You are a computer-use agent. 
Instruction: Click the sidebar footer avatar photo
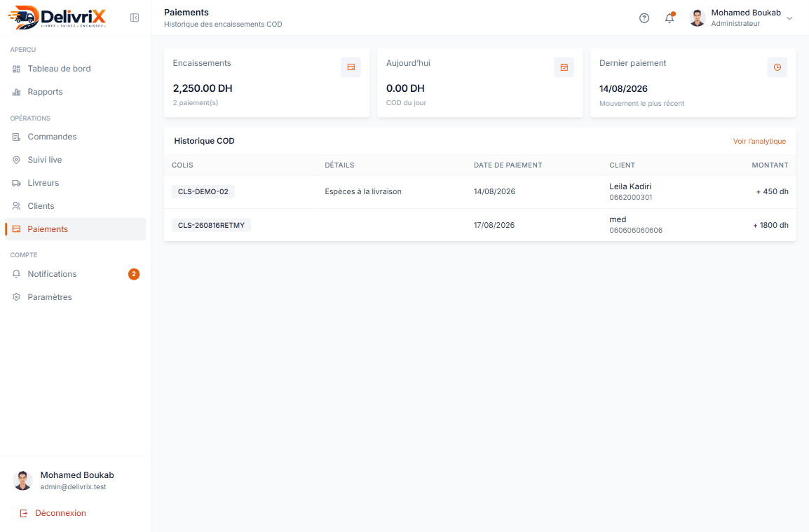[22, 480]
